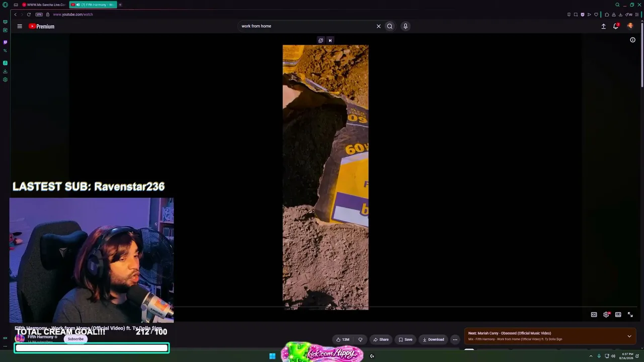Open the YouTube account avatar menu
644x362 pixels.
click(x=630, y=26)
